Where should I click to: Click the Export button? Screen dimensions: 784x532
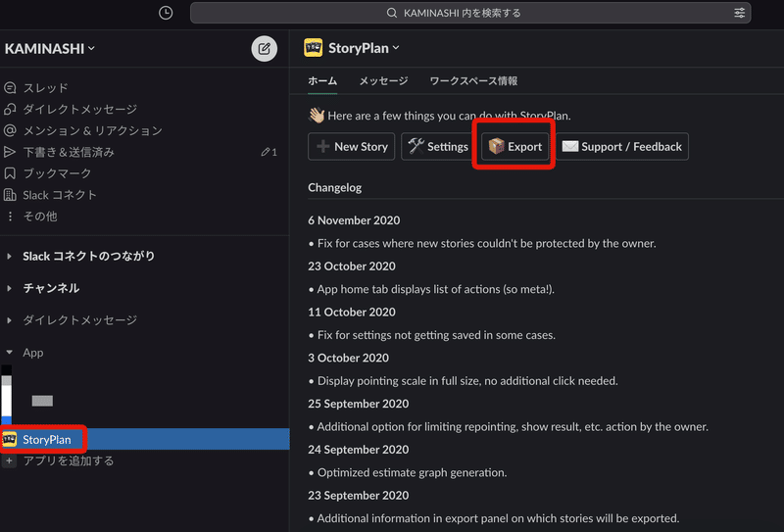tap(515, 147)
